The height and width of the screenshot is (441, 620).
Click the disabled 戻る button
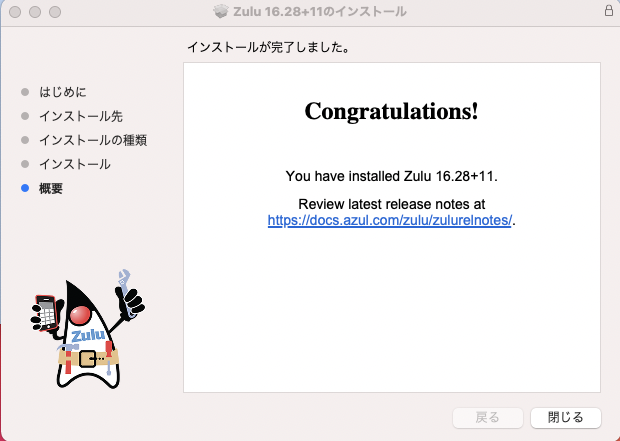point(487,417)
